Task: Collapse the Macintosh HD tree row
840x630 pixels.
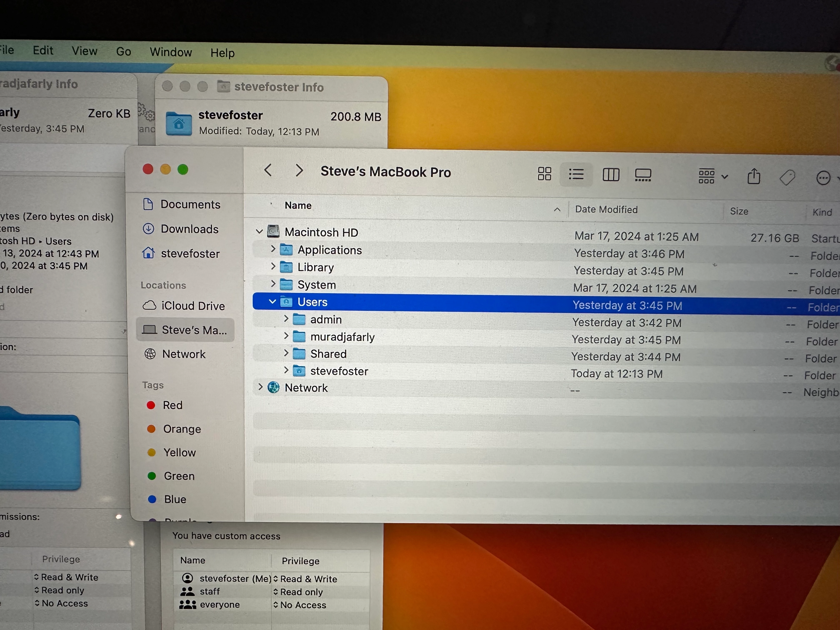Action: click(x=259, y=231)
